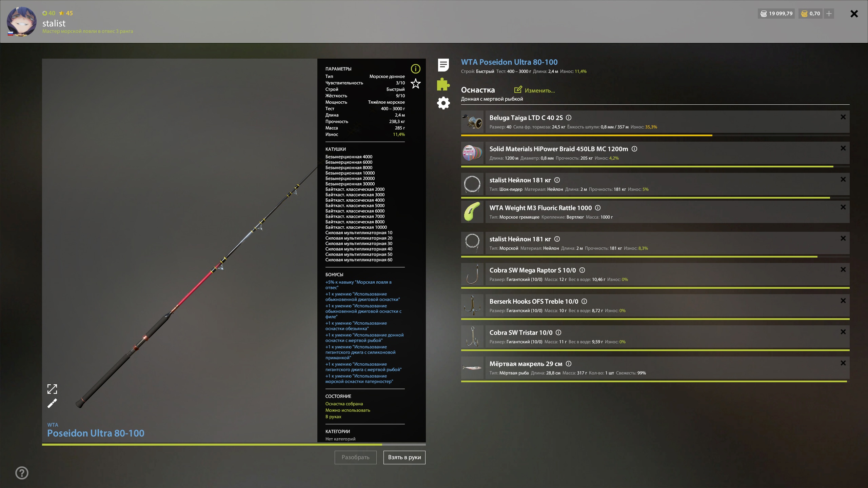The width and height of the screenshot is (868, 488).
Task: Show info for shock leader stalist Нейлон 181 кг
Action: pos(557,180)
